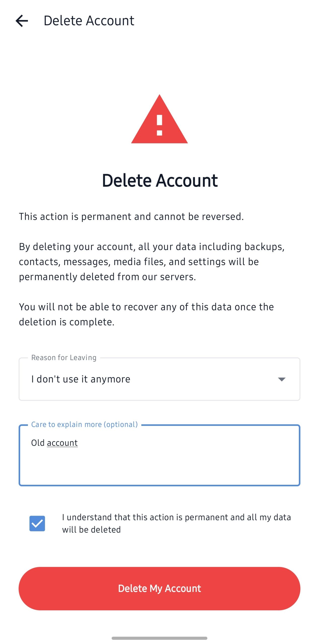The width and height of the screenshot is (319, 644).
Task: Click the large bold "Delete Account" heading
Action: (x=159, y=180)
